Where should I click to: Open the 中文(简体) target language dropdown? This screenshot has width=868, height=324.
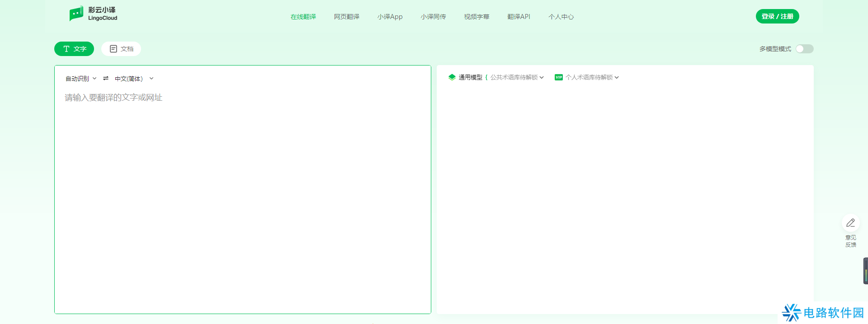pyautogui.click(x=134, y=79)
